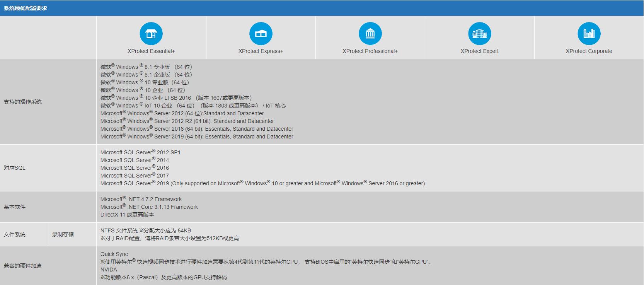Screen dimensions: 644x285
Task: Click the 文件系统 row header cell
Action: 15,234
